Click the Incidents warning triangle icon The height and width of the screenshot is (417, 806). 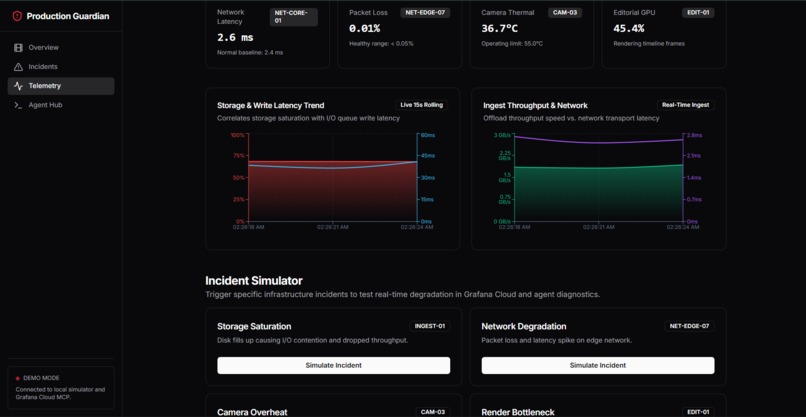[x=19, y=67]
